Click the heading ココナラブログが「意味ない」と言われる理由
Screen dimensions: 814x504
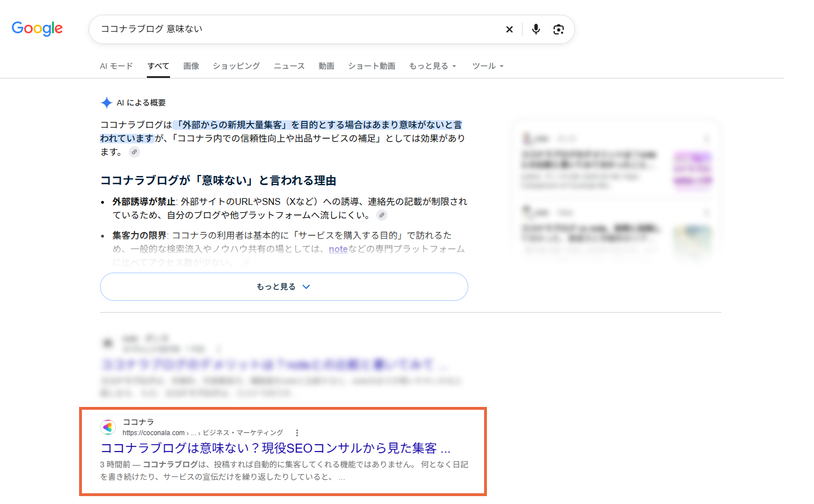tap(218, 181)
